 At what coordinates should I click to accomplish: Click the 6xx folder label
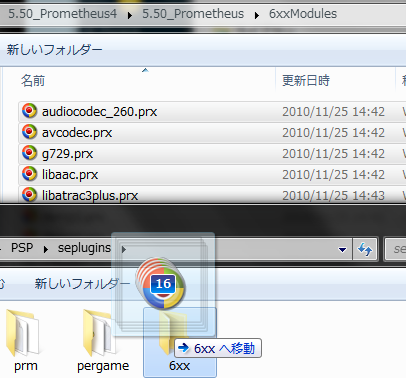179,366
